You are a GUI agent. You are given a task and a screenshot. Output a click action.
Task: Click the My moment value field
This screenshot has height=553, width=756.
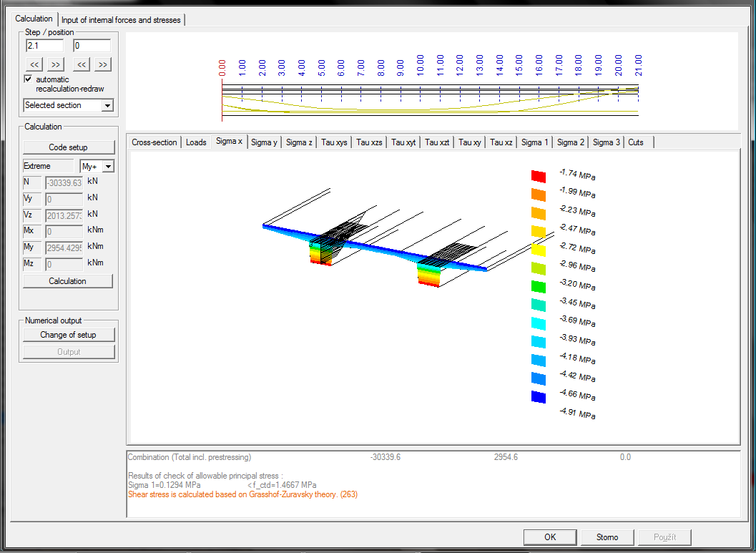click(64, 248)
